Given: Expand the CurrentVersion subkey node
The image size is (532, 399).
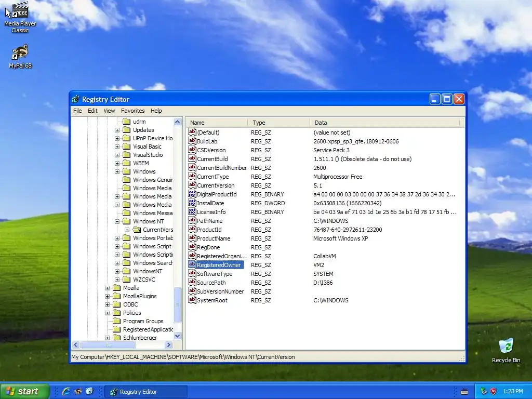Looking at the screenshot, I should (x=127, y=230).
